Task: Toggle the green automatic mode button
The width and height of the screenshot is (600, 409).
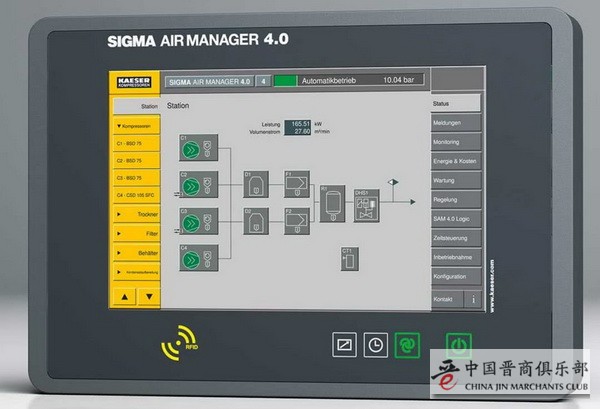Action: pyautogui.click(x=407, y=344)
